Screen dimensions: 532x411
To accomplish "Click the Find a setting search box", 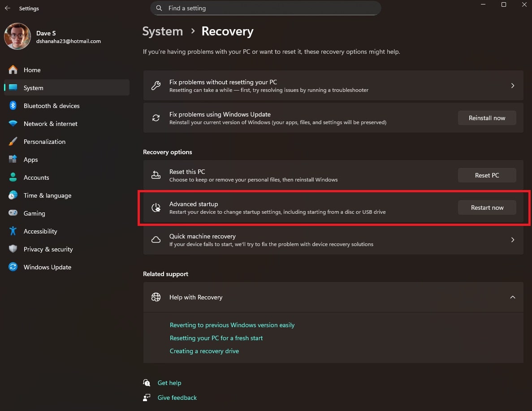I will pyautogui.click(x=266, y=8).
